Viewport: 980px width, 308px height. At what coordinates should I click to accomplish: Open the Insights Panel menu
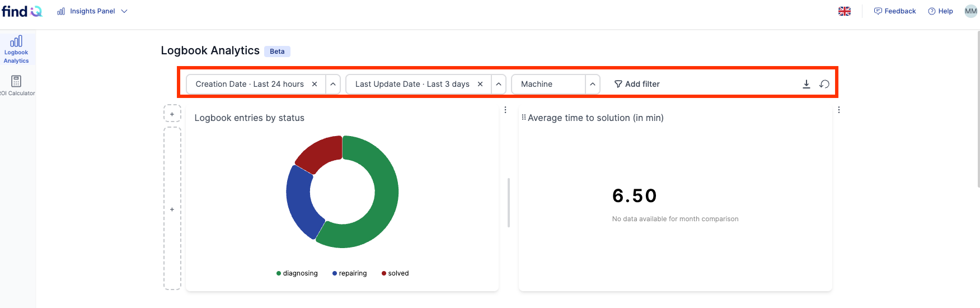click(x=92, y=11)
